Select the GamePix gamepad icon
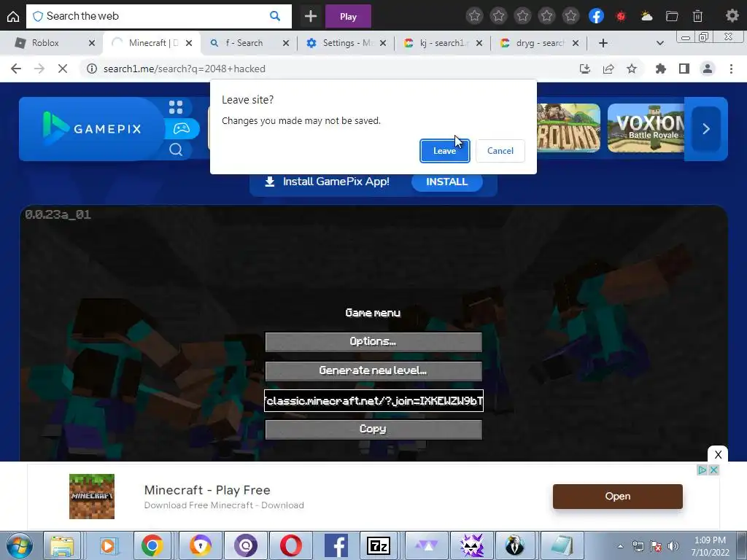Image resolution: width=747 pixels, height=560 pixels. pyautogui.click(x=182, y=128)
